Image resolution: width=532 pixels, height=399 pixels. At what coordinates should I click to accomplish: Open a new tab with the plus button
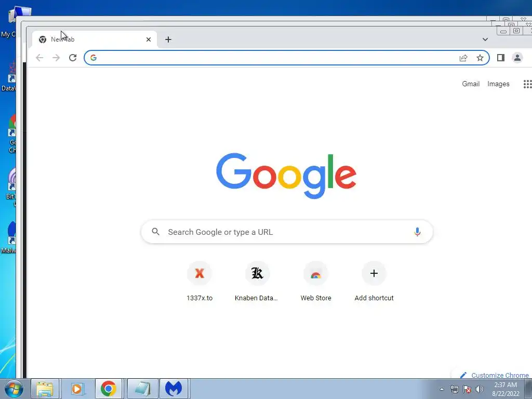[168, 39]
